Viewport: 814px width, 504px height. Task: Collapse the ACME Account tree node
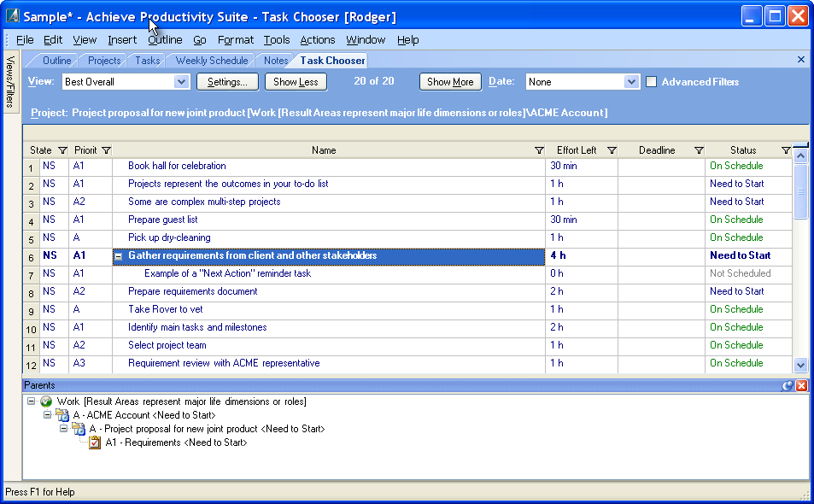[x=47, y=414]
